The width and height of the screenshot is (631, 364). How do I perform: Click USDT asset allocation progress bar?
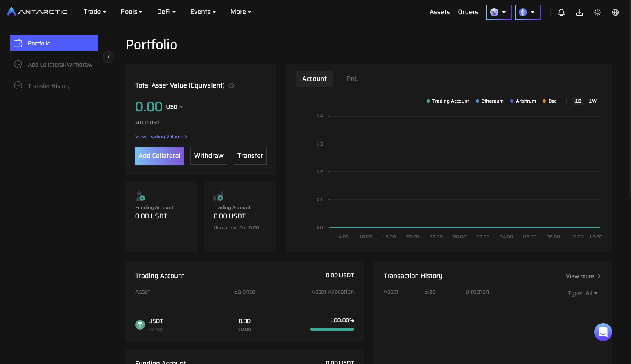[332, 329]
